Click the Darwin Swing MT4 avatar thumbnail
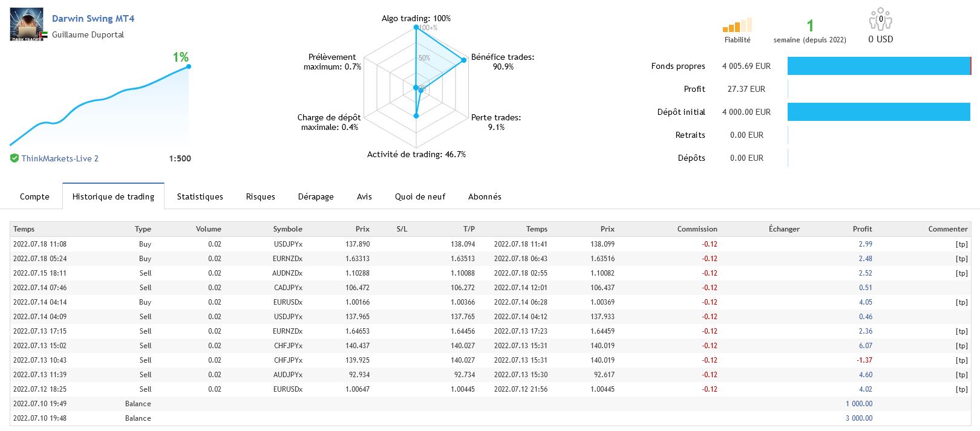This screenshot has height=431, width=980. [27, 24]
